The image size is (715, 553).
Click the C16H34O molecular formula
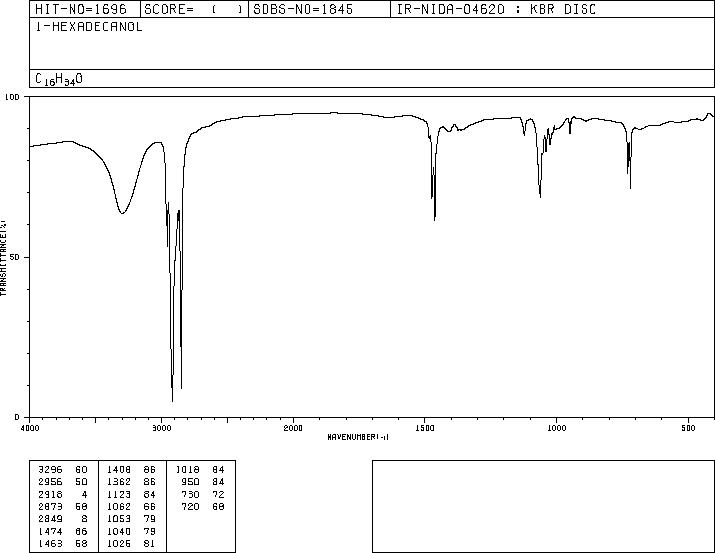tap(59, 79)
